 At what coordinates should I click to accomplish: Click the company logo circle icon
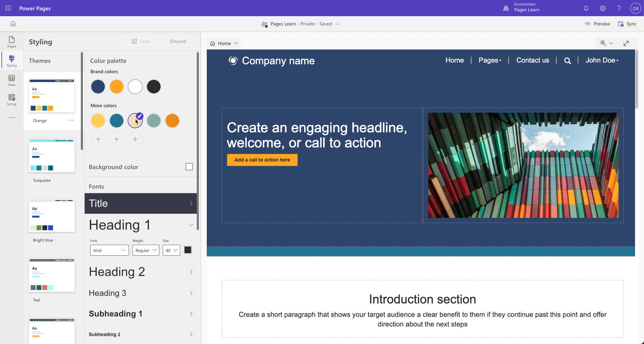pyautogui.click(x=233, y=60)
